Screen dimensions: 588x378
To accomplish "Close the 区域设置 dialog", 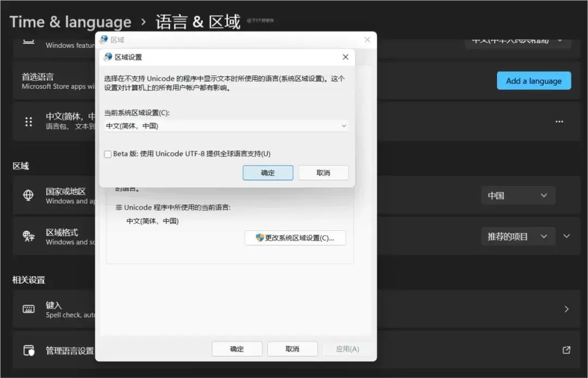I will coord(345,57).
